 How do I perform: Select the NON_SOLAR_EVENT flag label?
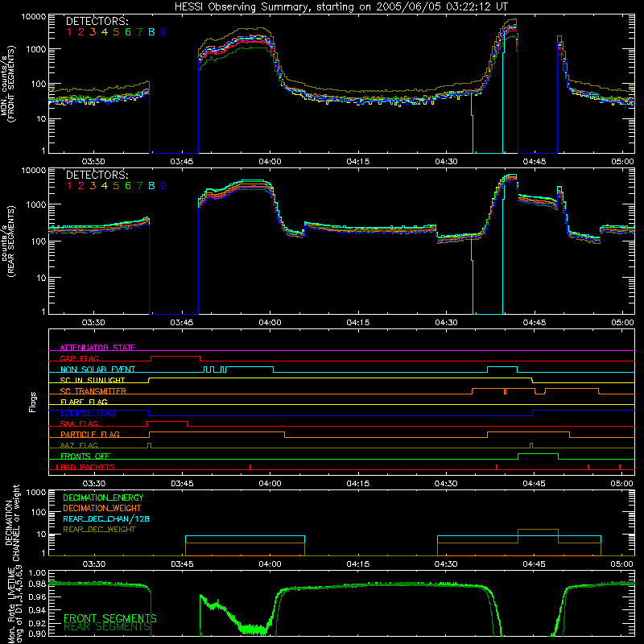(x=97, y=369)
